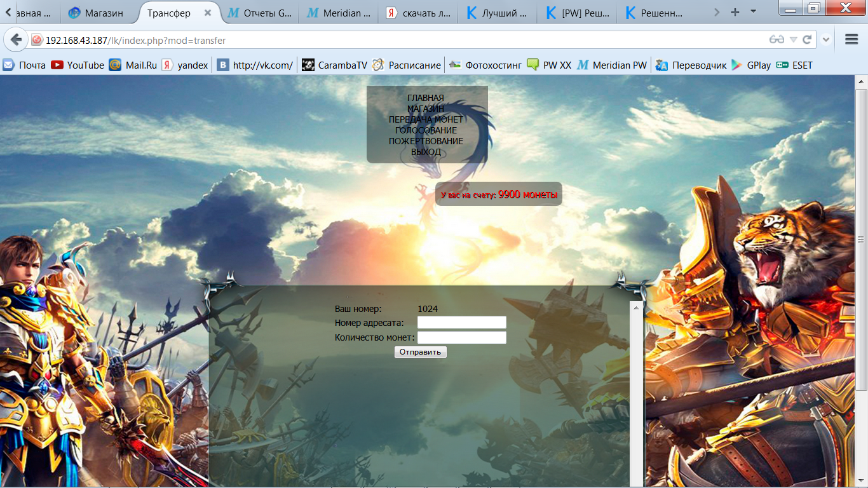Restore down the browser window
This screenshot has height=488, width=868.
(x=813, y=7)
